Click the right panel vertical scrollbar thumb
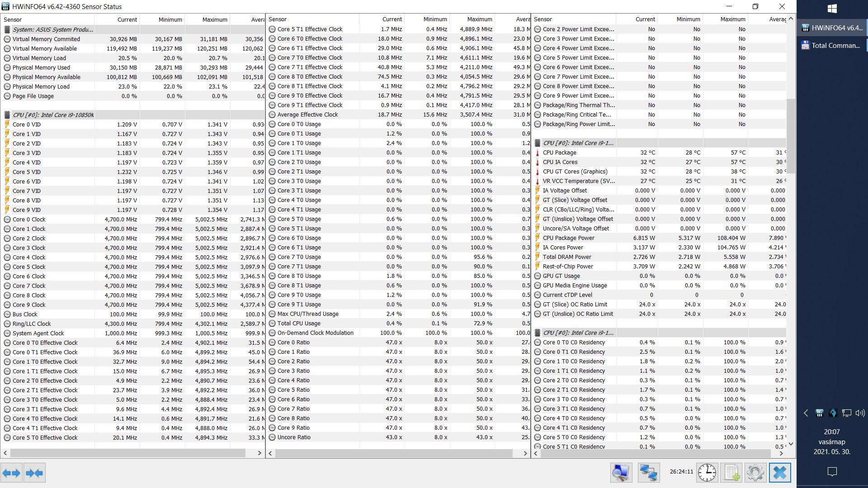This screenshot has width=868, height=488. coord(791,136)
